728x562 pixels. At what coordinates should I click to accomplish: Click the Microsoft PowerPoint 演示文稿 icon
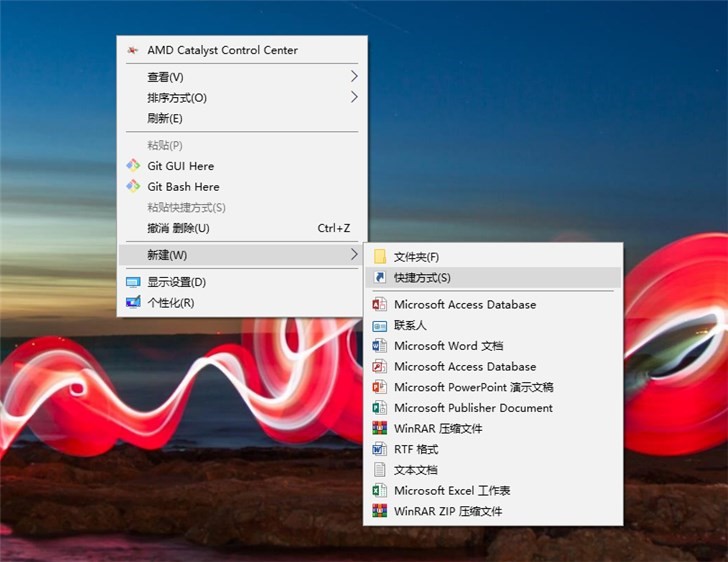379,387
